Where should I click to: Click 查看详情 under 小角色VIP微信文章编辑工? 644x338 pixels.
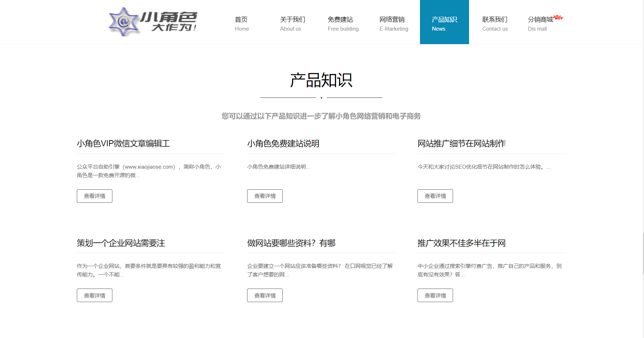click(95, 196)
